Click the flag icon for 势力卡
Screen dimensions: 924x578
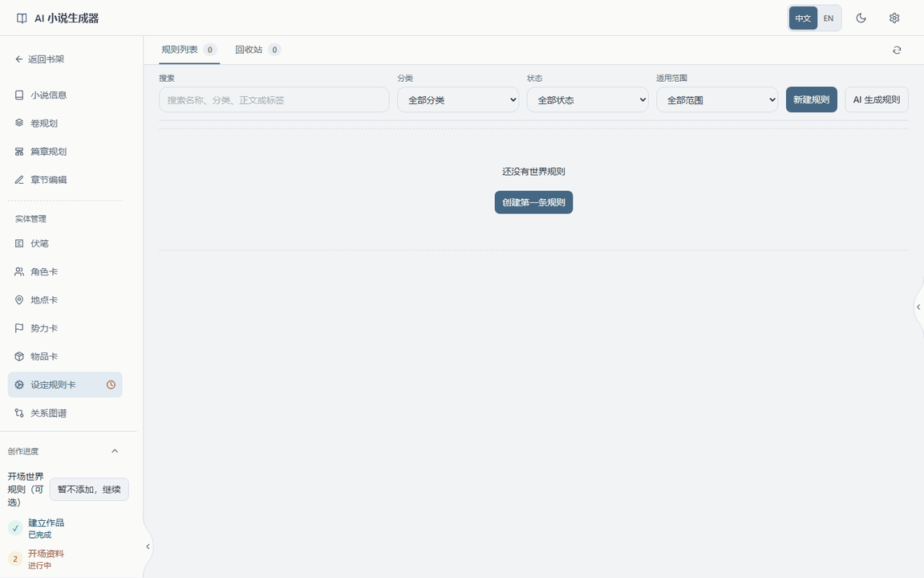pyautogui.click(x=19, y=328)
